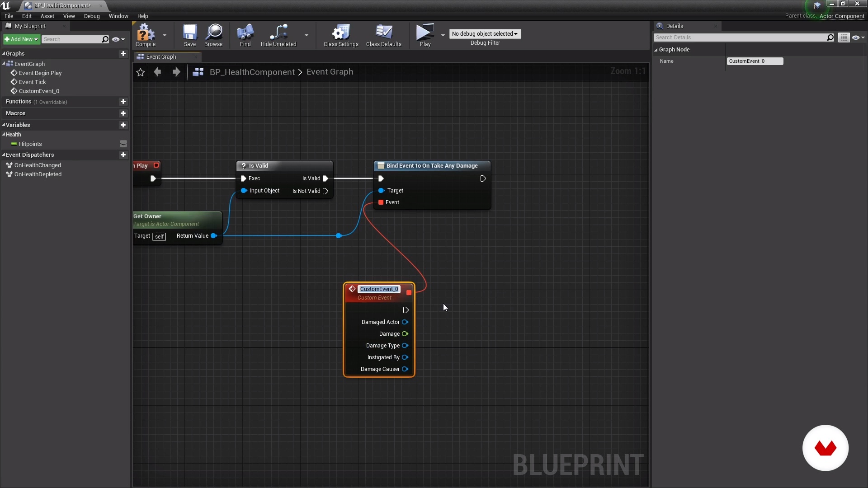Open the Add New dropdown
Screen dimensions: 868x488
pyautogui.click(x=22, y=39)
